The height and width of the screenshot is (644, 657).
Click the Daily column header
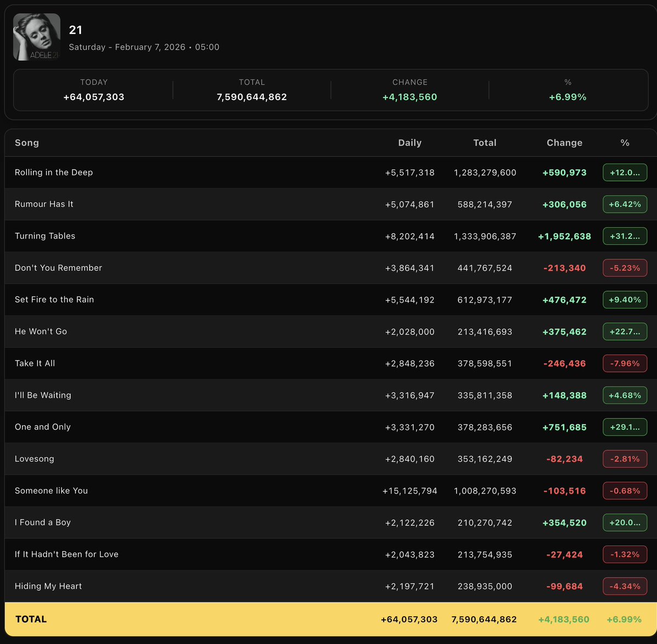[410, 143]
